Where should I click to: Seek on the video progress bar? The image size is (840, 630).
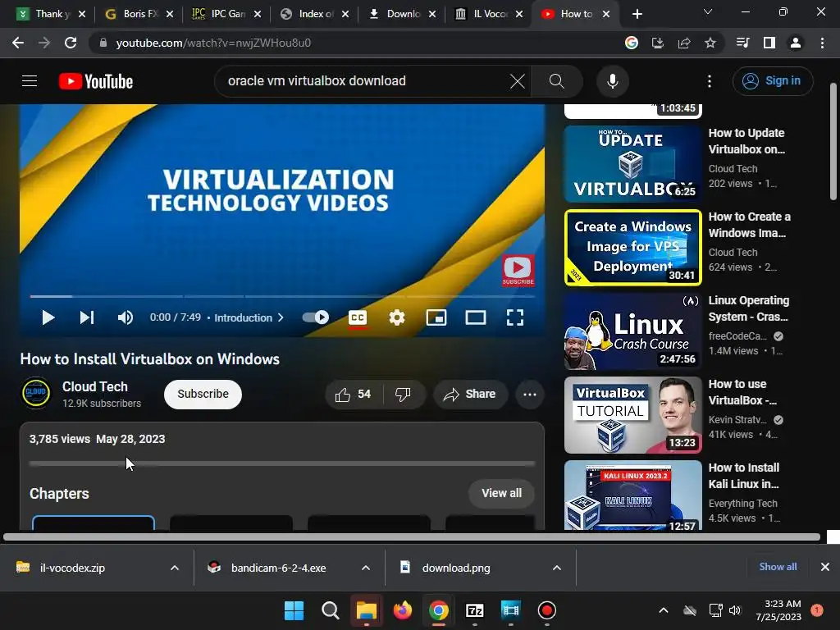(x=282, y=295)
